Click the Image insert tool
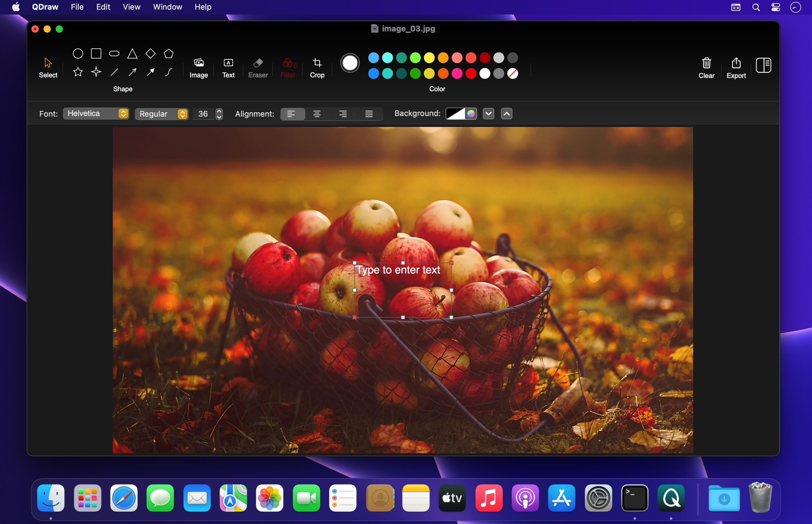Image resolution: width=812 pixels, height=524 pixels. [x=198, y=67]
